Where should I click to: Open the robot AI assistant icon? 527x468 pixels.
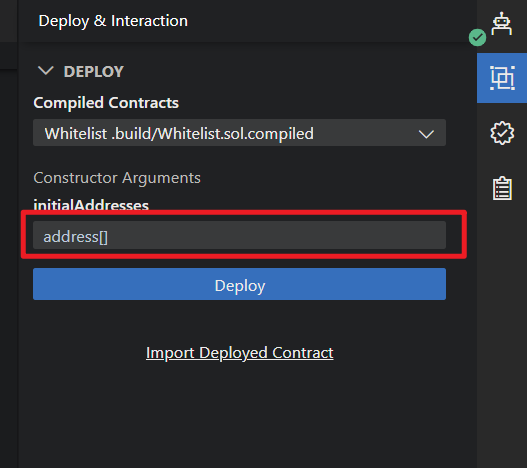[502, 24]
